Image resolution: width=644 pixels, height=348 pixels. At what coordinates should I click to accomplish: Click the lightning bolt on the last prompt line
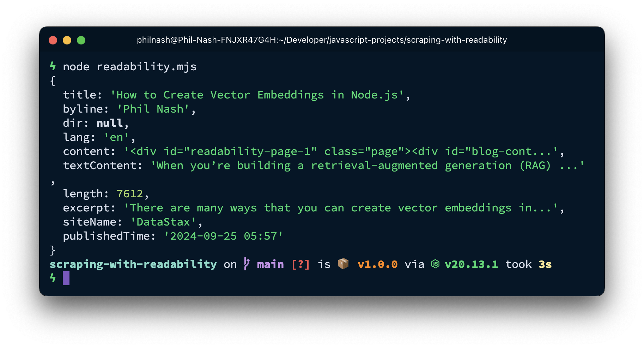(x=53, y=278)
